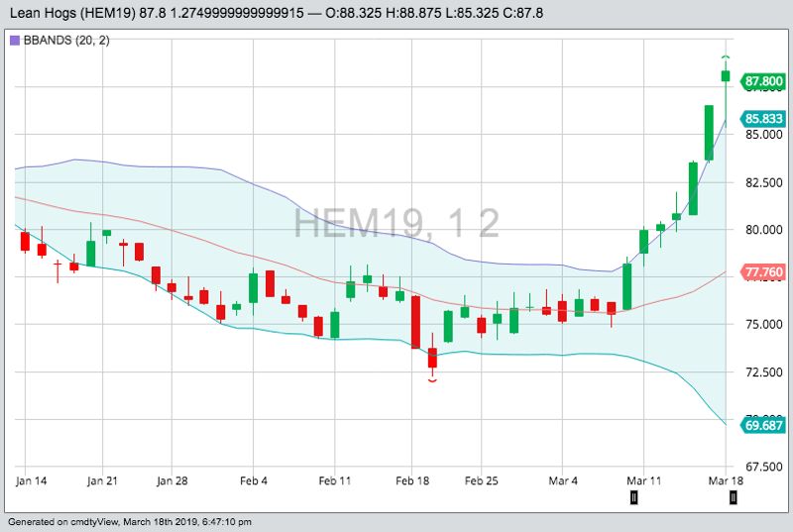793x532 pixels.
Task: Click the red low marker below Feb 18 candle
Action: coord(432,381)
